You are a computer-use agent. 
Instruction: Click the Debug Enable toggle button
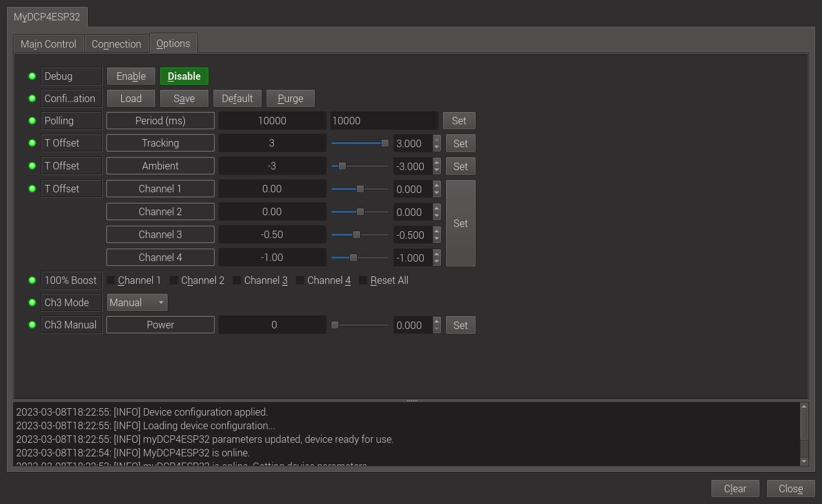point(131,76)
